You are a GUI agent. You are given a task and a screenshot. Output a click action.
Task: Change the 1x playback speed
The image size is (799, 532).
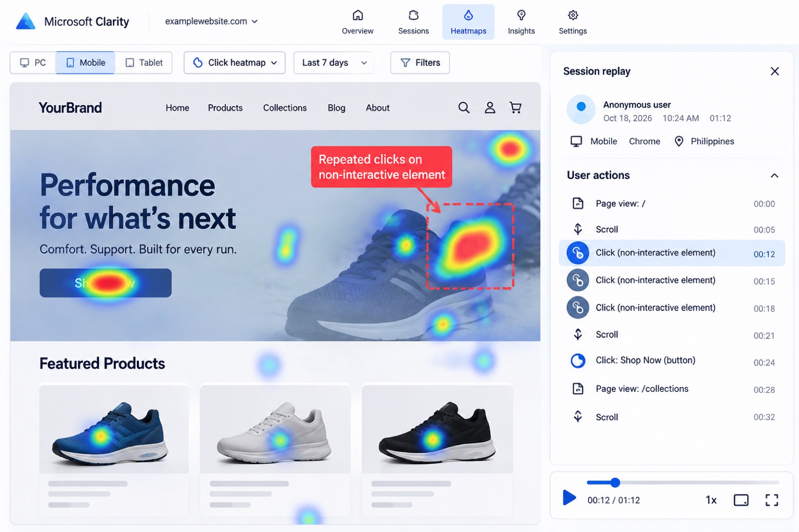(x=711, y=500)
